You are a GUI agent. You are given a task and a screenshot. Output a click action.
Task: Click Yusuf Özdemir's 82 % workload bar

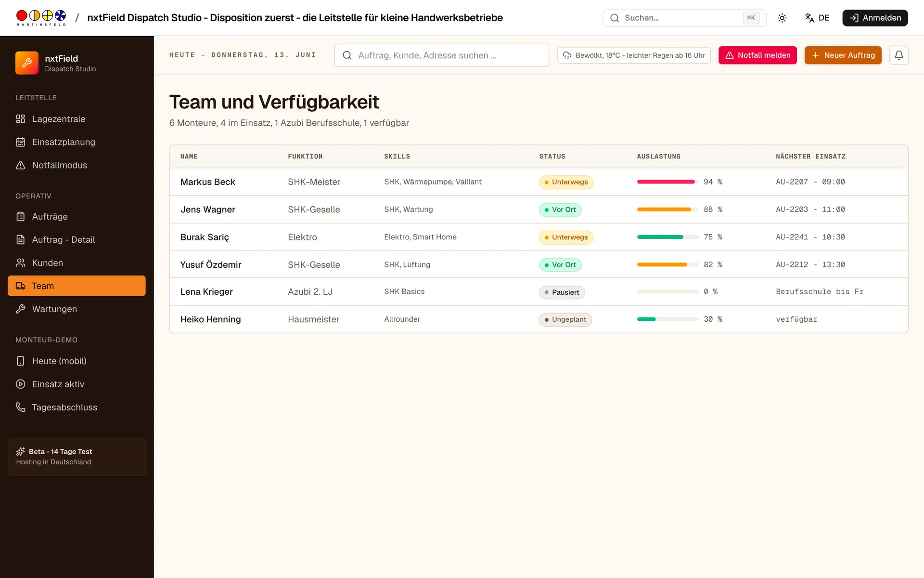point(667,264)
